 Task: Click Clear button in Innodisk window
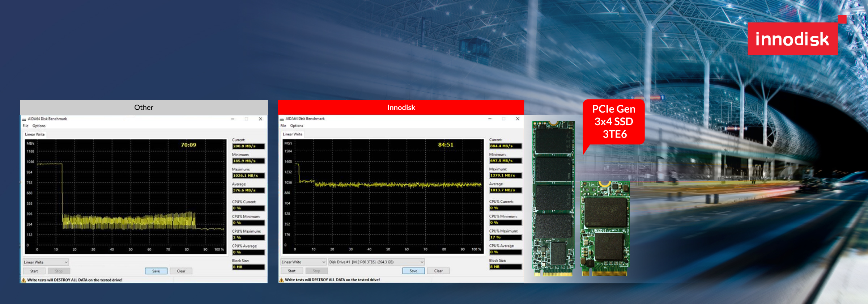pyautogui.click(x=438, y=271)
